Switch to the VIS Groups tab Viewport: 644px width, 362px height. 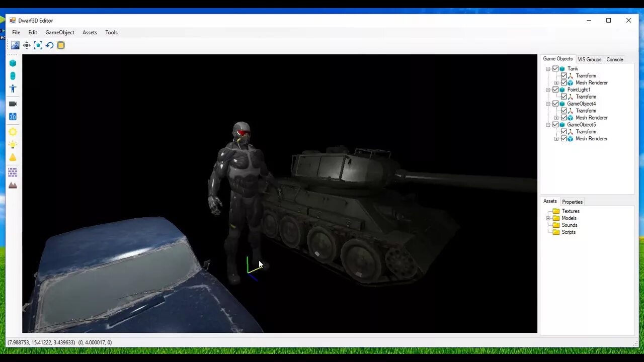pyautogui.click(x=590, y=59)
